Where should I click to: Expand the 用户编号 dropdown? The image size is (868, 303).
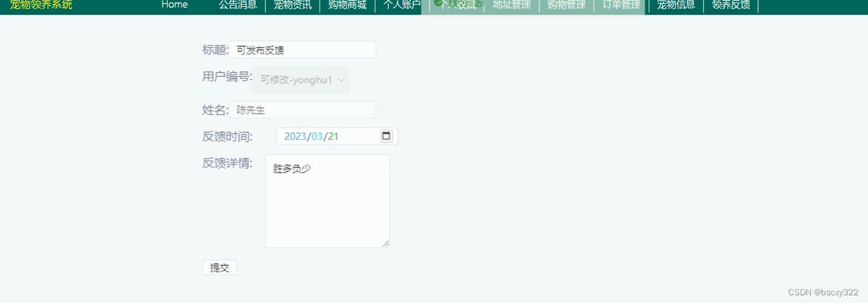click(x=300, y=80)
